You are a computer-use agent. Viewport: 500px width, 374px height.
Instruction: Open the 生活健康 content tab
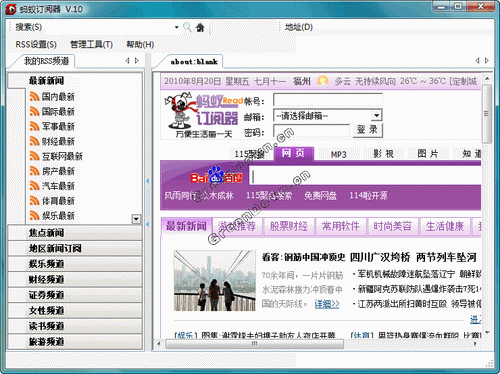click(x=445, y=227)
